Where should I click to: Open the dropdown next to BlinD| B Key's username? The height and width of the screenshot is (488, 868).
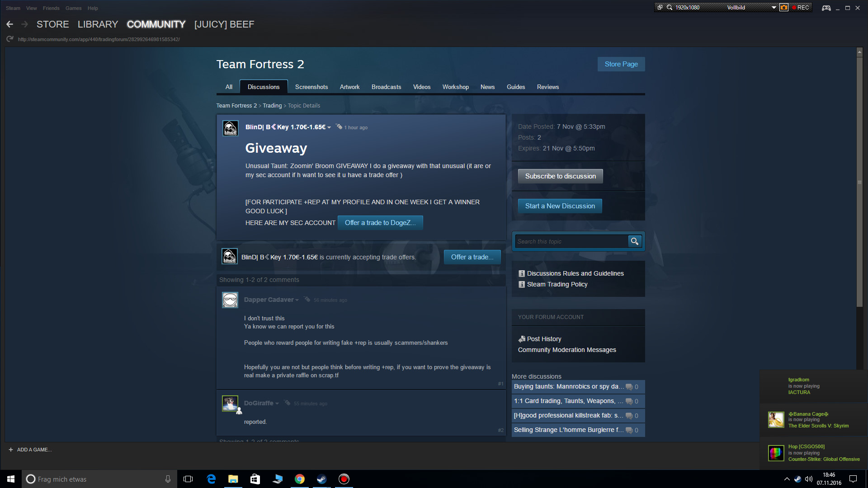click(x=329, y=127)
